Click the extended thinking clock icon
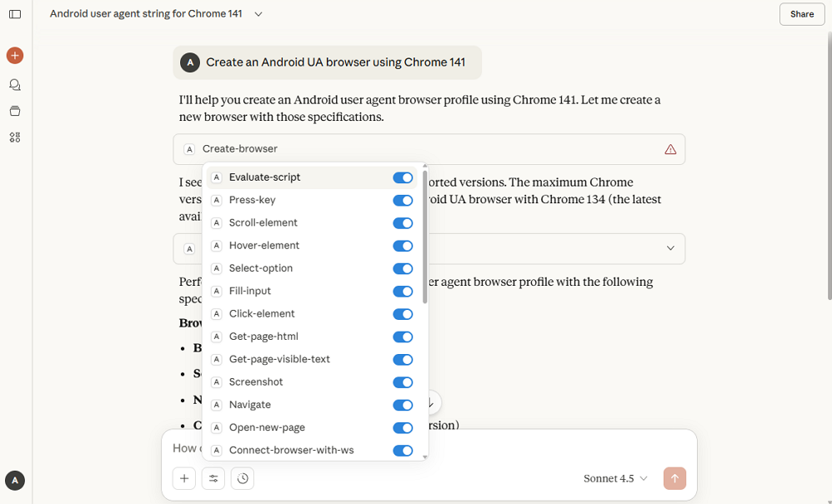 click(x=243, y=478)
